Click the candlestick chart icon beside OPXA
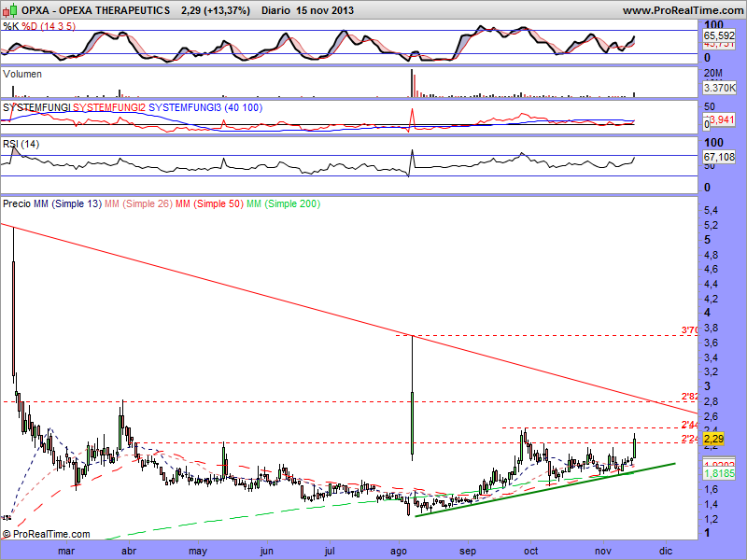This screenshot has height=560, width=747. click(10, 9)
